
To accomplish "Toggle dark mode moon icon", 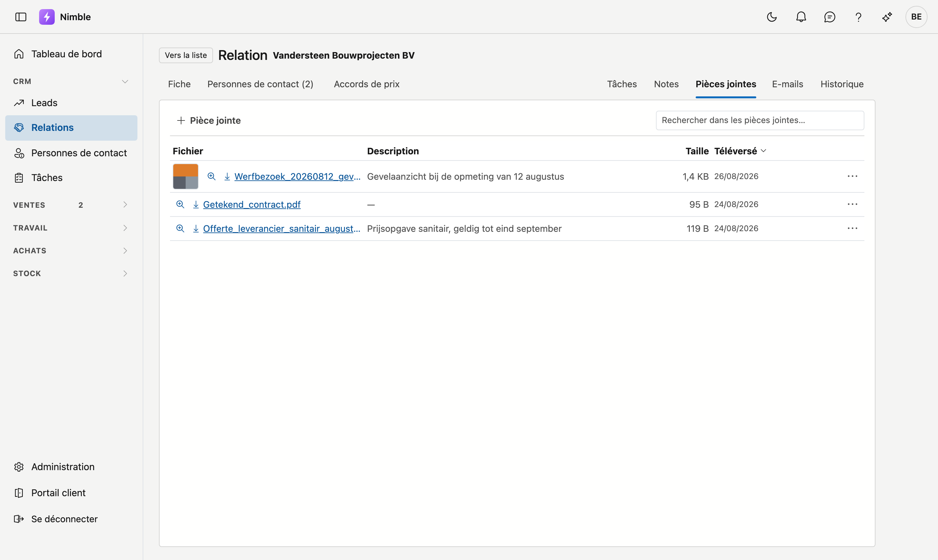I will pyautogui.click(x=772, y=17).
